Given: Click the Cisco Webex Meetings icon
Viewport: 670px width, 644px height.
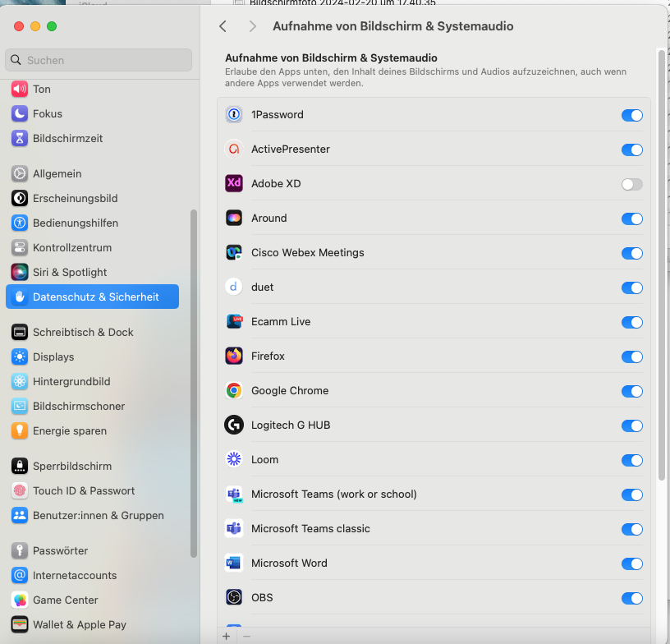Looking at the screenshot, I should pyautogui.click(x=234, y=252).
